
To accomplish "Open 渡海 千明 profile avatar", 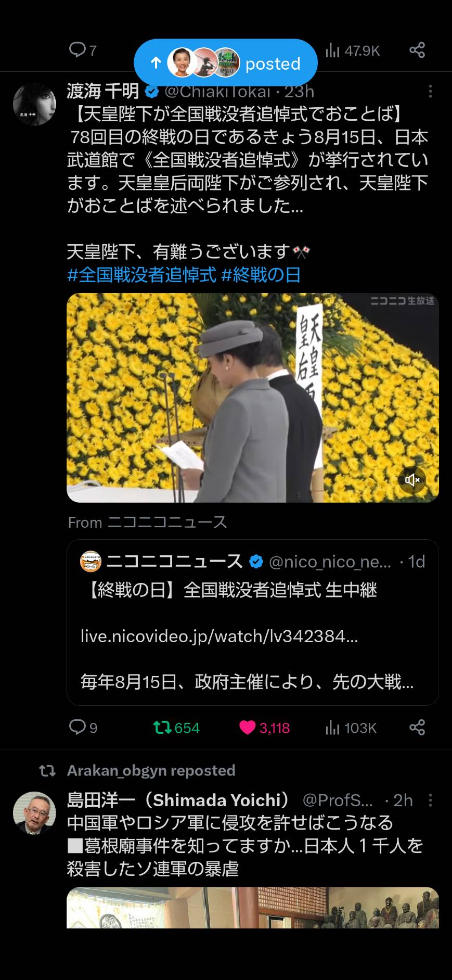I will 34,104.
